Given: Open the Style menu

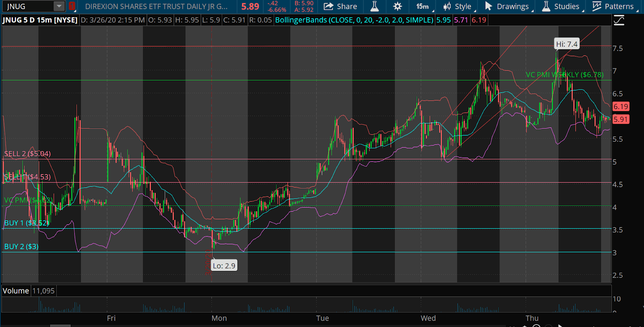Looking at the screenshot, I should pos(458,6).
